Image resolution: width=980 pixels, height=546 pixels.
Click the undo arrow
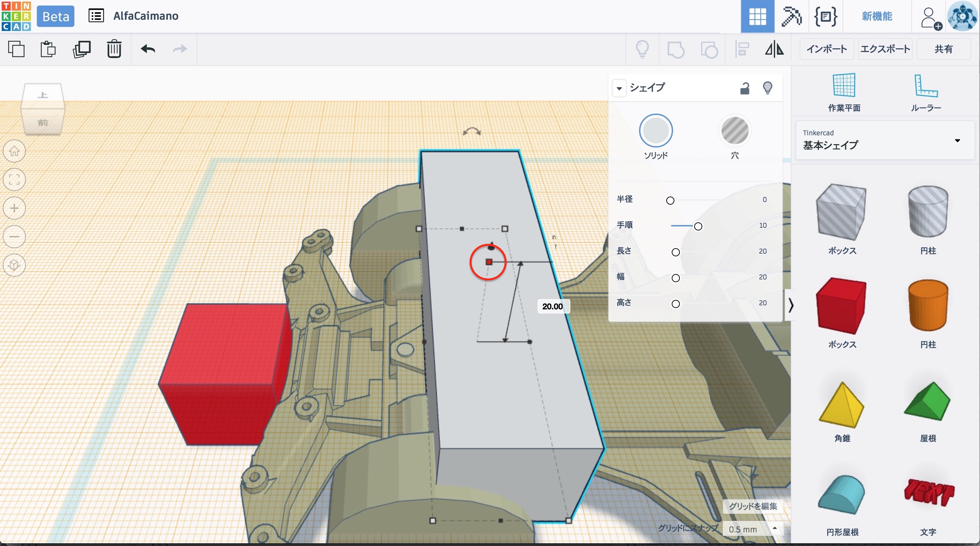(148, 49)
